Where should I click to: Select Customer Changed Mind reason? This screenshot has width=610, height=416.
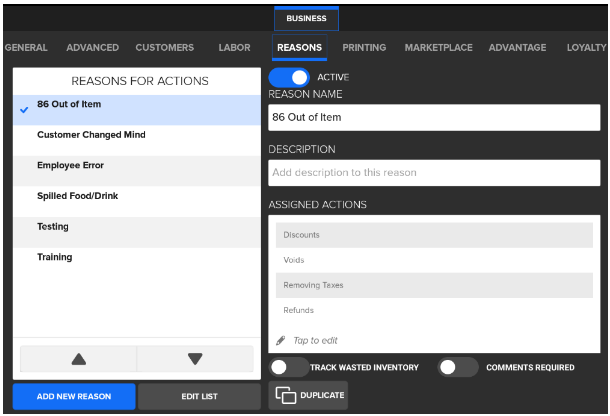[x=91, y=135]
